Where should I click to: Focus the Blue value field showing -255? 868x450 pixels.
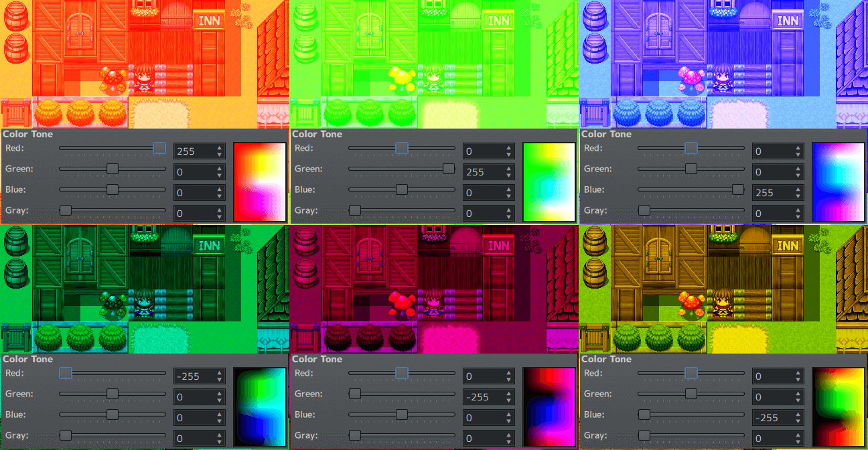[778, 418]
